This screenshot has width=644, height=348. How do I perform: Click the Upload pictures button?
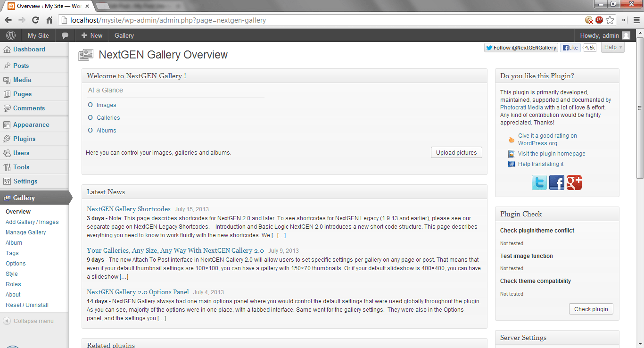[456, 152]
